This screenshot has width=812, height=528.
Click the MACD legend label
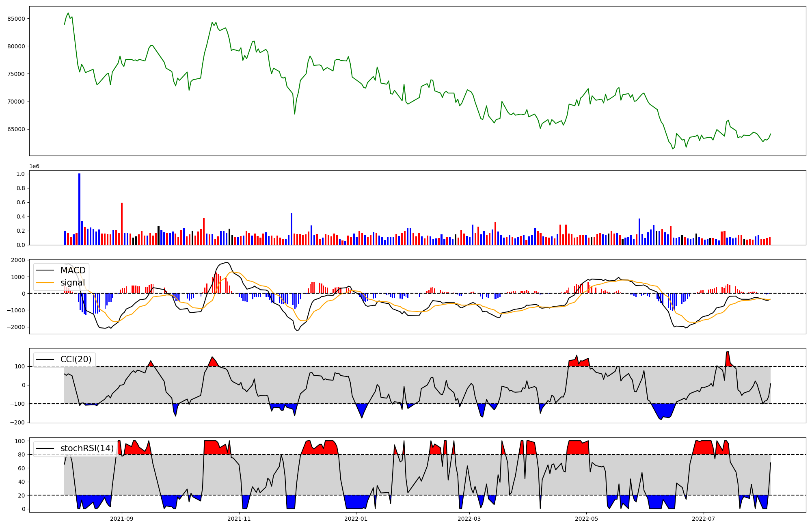(73, 270)
